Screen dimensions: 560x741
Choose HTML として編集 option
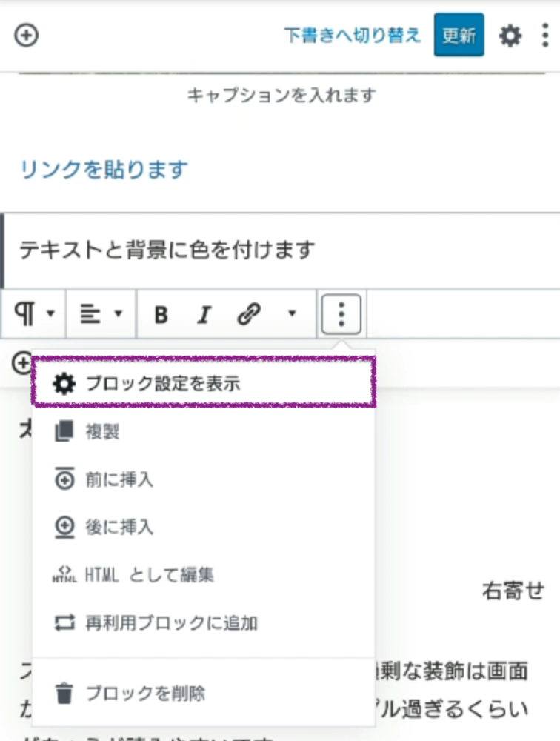point(149,574)
